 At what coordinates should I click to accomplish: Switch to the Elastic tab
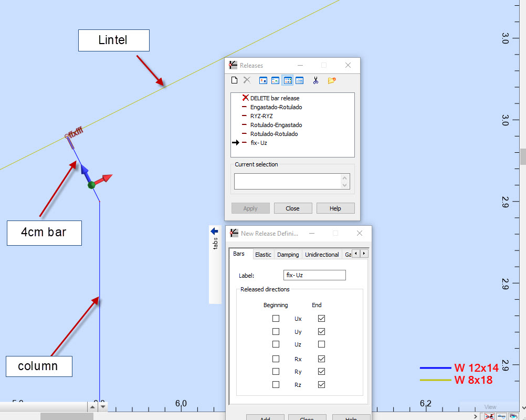pyautogui.click(x=263, y=255)
